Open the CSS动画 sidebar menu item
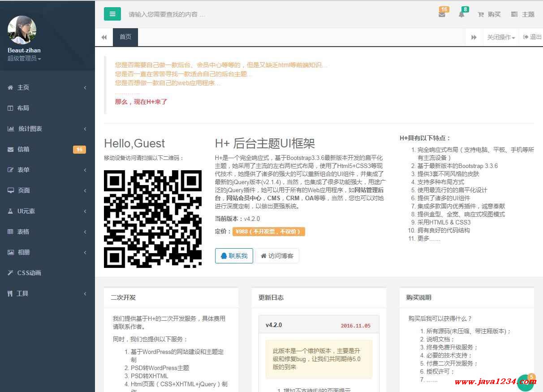Screen dimensions: 543x392 47,273
